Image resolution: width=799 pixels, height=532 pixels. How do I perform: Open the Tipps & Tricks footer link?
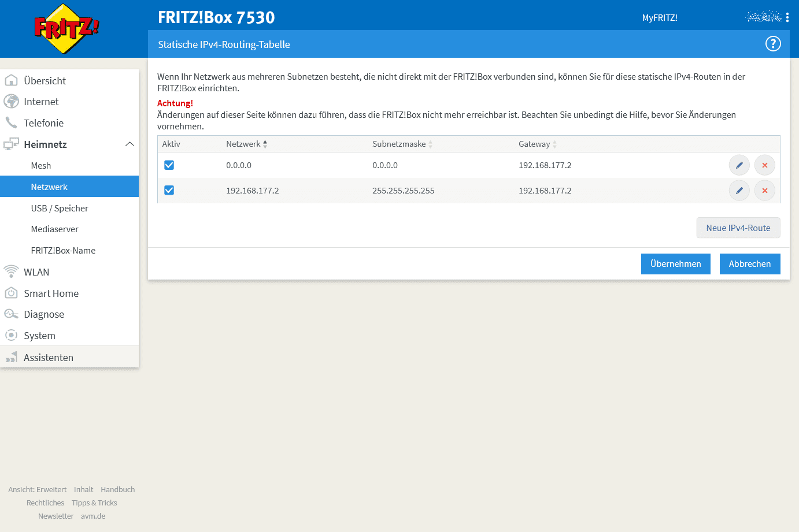(x=94, y=503)
